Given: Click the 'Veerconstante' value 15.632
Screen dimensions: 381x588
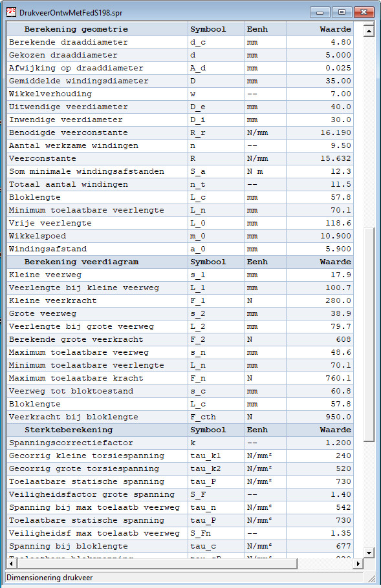Looking at the screenshot, I should click(336, 158).
